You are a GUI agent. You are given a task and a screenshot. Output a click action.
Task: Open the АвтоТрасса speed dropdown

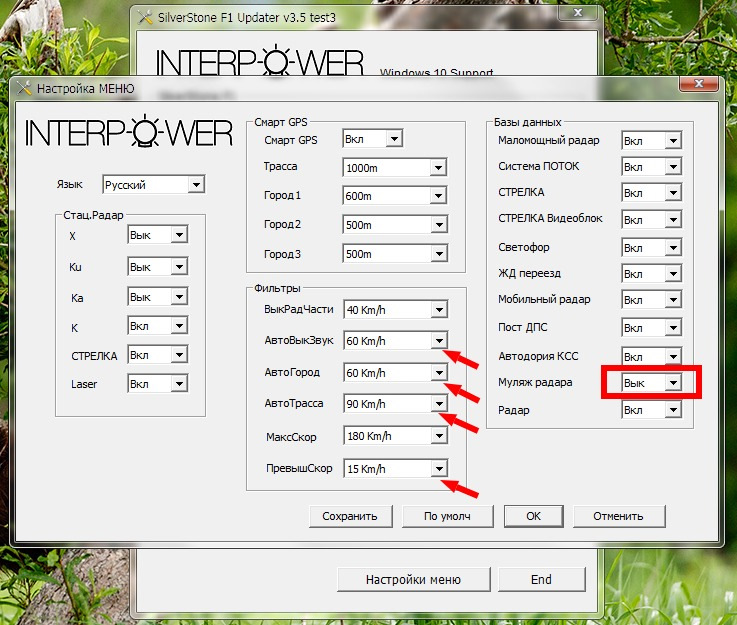coord(395,404)
